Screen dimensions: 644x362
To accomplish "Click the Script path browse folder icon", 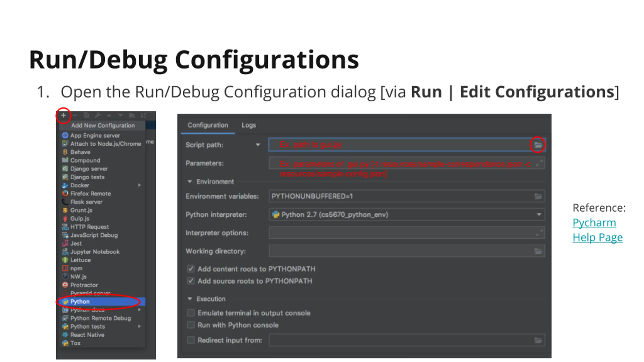I will (x=538, y=145).
